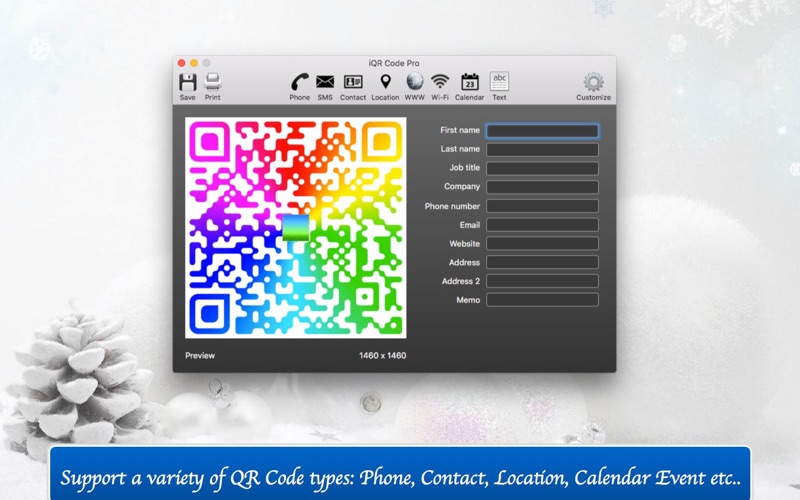The width and height of the screenshot is (800, 500).
Task: Click the 1460 x 1460 size text
Action: point(383,356)
